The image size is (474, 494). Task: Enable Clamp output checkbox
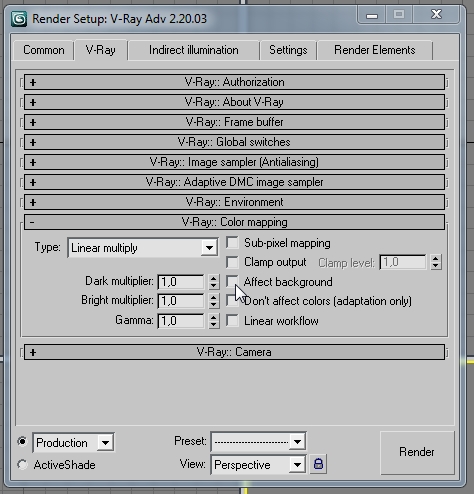click(232, 262)
